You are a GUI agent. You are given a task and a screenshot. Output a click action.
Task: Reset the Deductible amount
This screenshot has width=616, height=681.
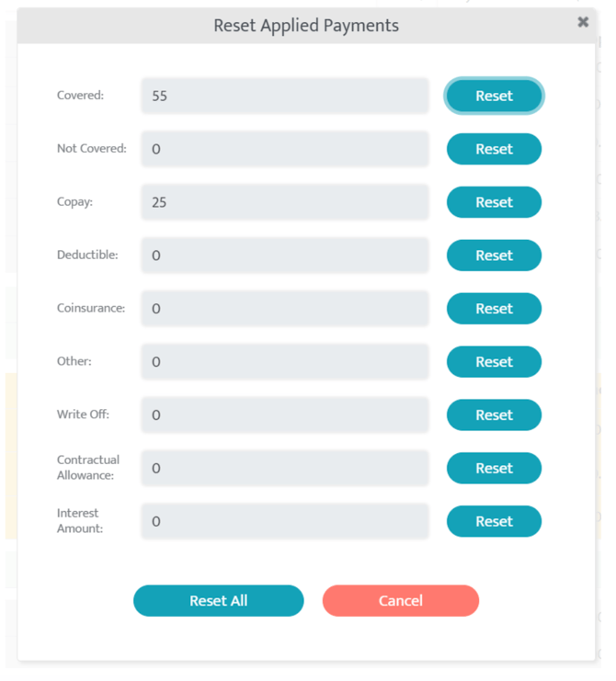pos(494,255)
